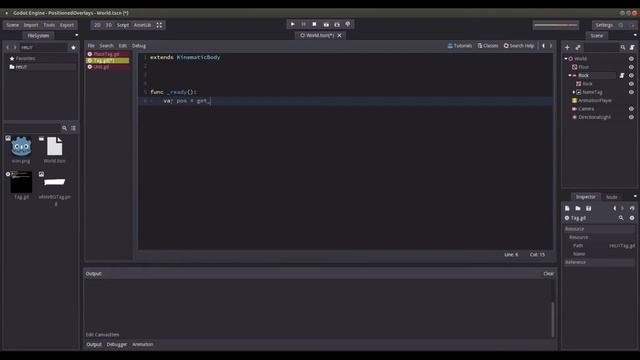Image resolution: width=640 pixels, height=360 pixels.
Task: Click the Settings button
Action: [x=604, y=25]
